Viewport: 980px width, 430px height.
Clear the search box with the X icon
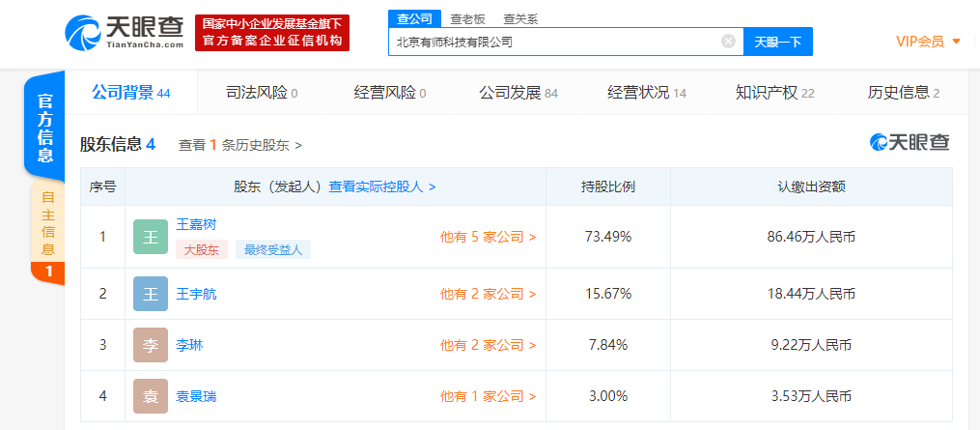(728, 42)
